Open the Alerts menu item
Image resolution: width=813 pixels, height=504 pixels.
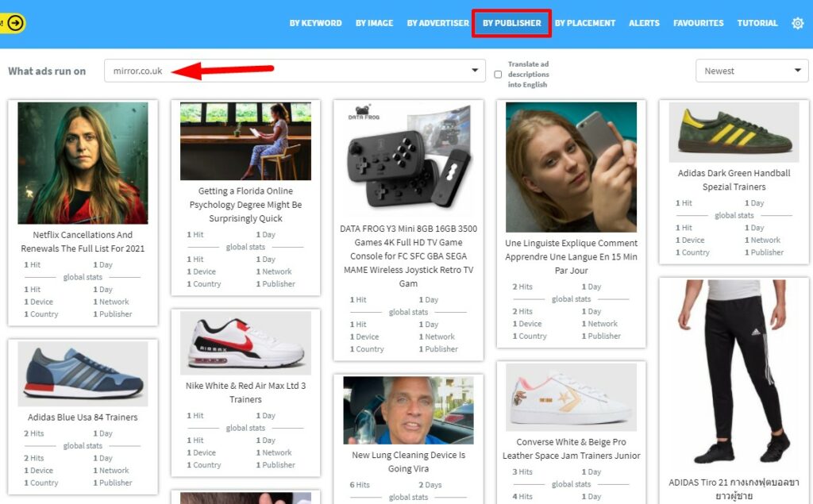coord(644,23)
